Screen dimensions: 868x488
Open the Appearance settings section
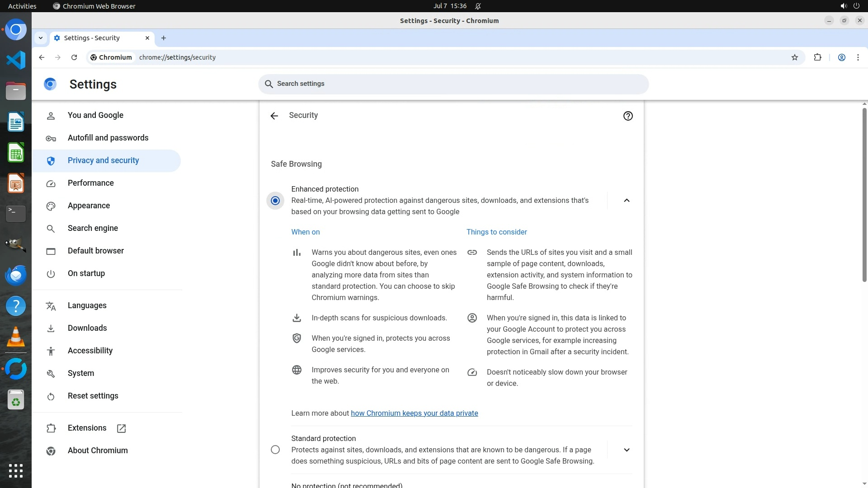[89, 206]
